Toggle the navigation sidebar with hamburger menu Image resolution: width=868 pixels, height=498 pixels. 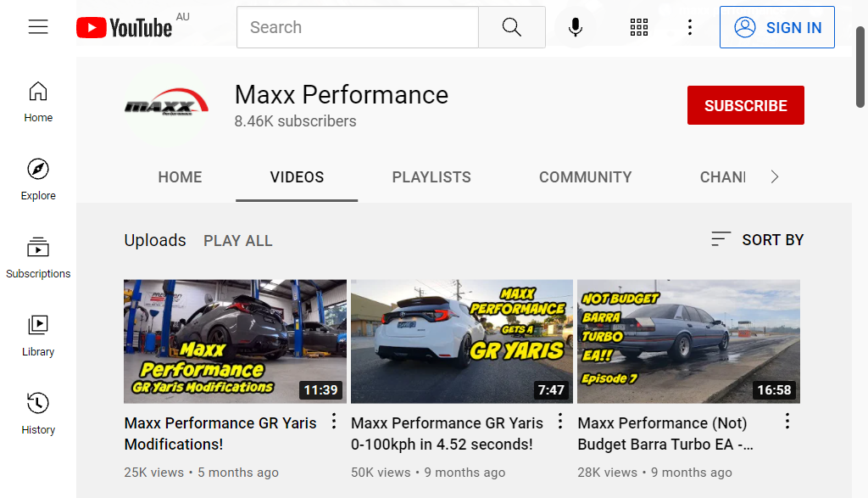tap(38, 26)
